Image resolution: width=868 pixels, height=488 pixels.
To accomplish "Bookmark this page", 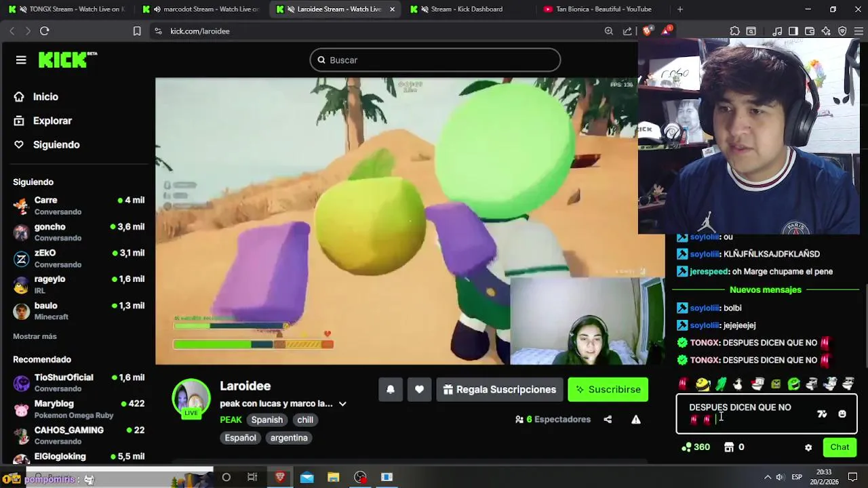I will 137,31.
